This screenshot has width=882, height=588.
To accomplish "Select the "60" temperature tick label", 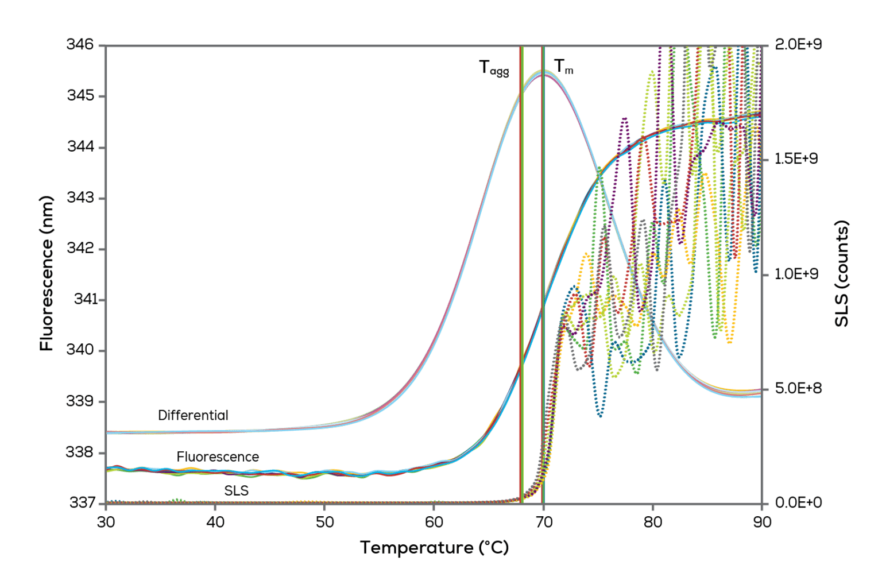I will pos(434,522).
